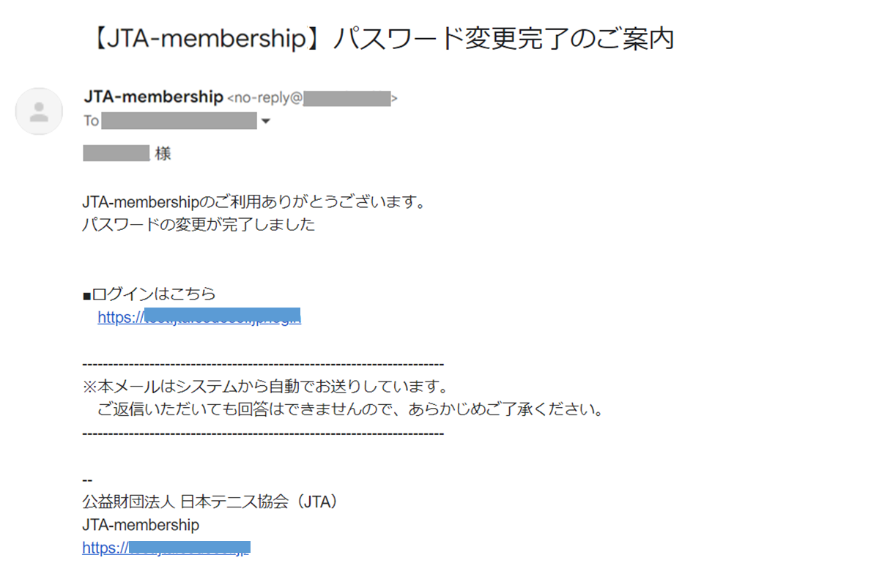Click the sender's gray avatar icon

pyautogui.click(x=39, y=111)
